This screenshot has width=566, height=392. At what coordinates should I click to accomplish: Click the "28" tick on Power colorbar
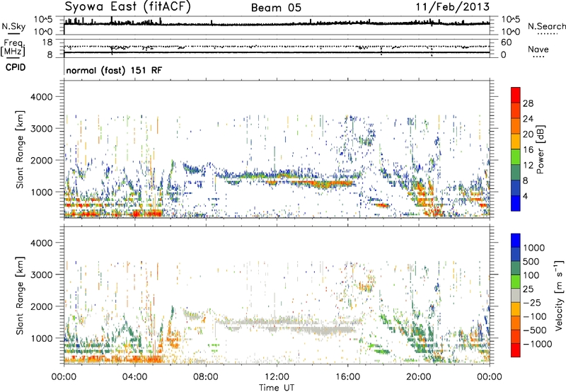(528, 103)
